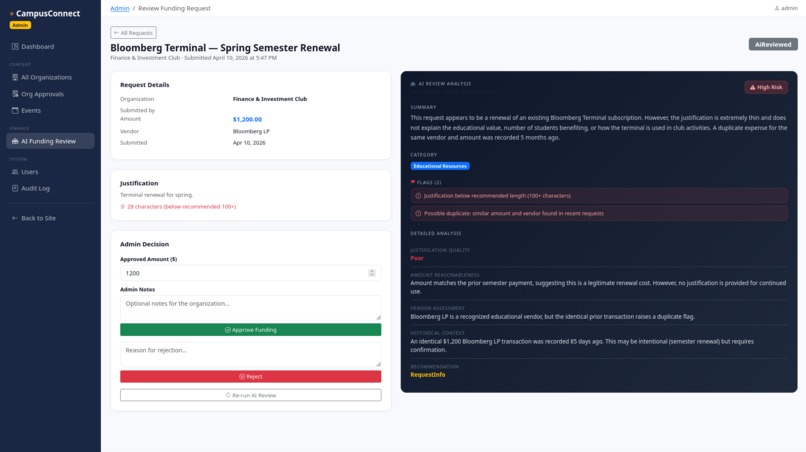This screenshot has width=806, height=452.
Task: Click the Dashboard icon in sidebar
Action: click(x=15, y=46)
